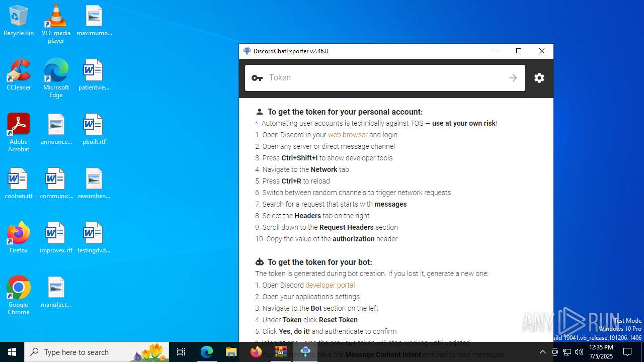Image resolution: width=644 pixels, height=362 pixels.
Task: Select the announce... image file
Action: [56, 130]
